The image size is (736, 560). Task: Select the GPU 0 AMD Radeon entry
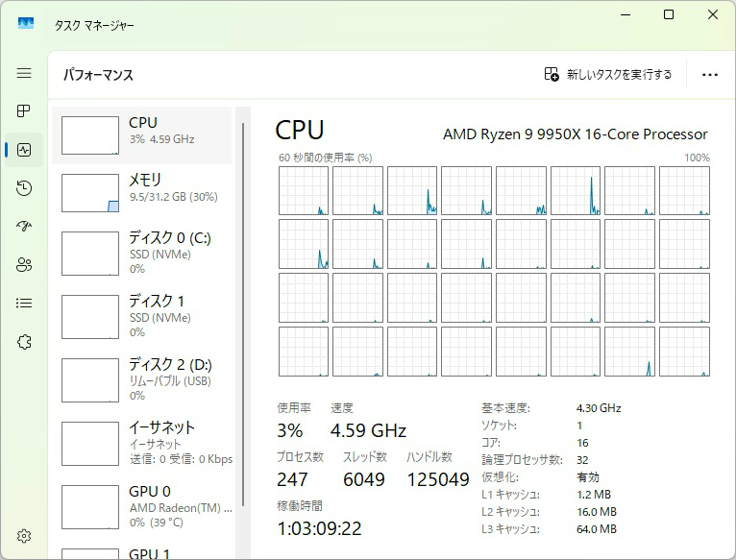(x=144, y=506)
